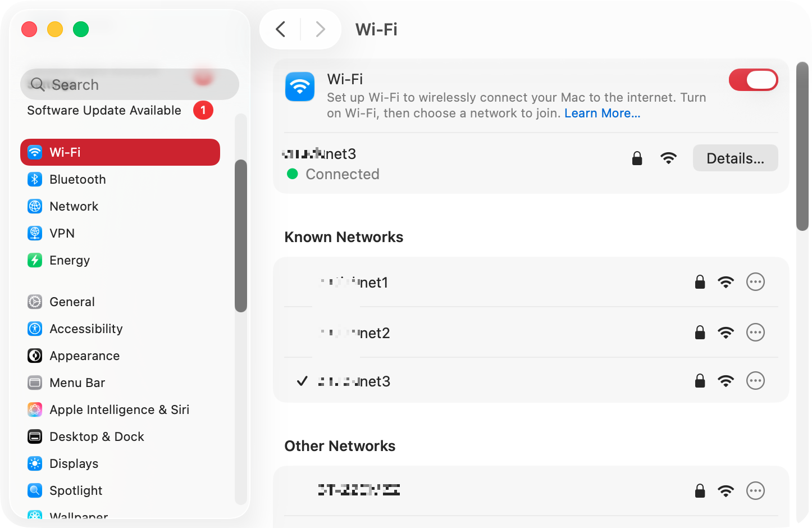This screenshot has height=528, width=812.
Task: Select Desktop & Dock from sidebar
Action: (35, 436)
